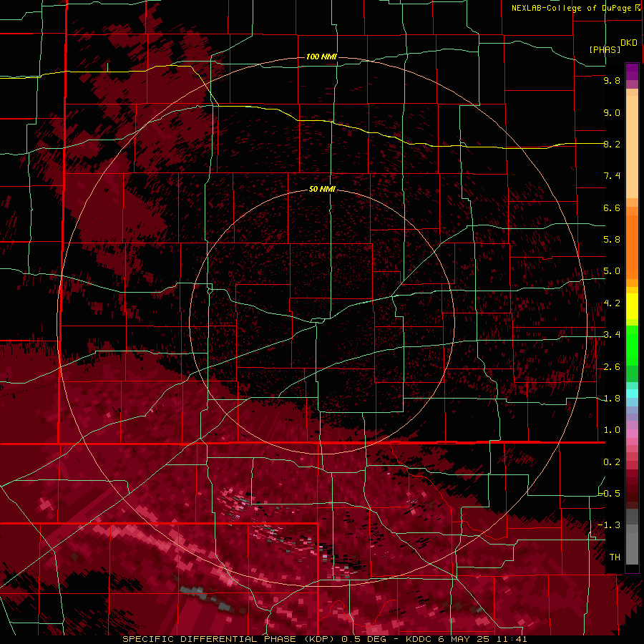Click the DKD product label

[628, 43]
